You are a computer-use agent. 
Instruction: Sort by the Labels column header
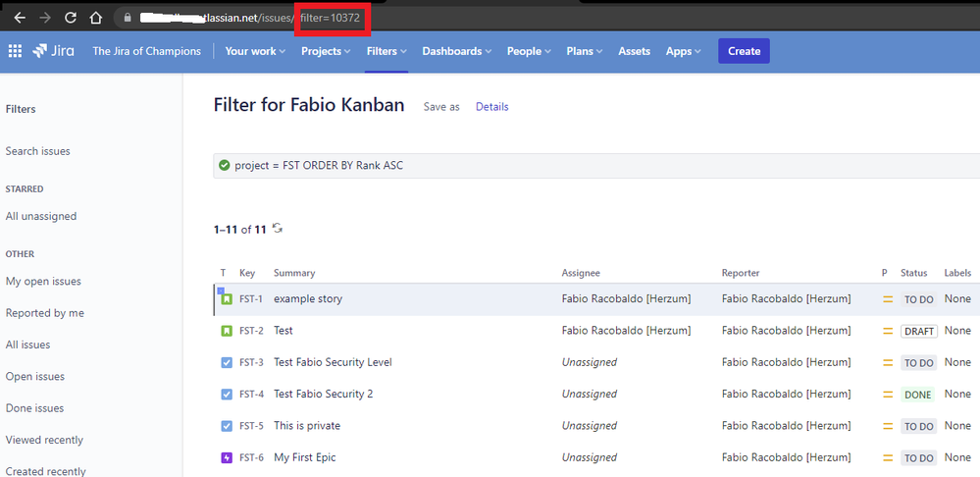(x=957, y=273)
